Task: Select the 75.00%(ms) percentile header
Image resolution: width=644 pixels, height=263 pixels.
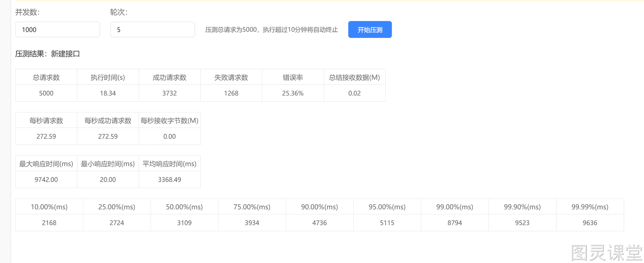Action: (252, 207)
